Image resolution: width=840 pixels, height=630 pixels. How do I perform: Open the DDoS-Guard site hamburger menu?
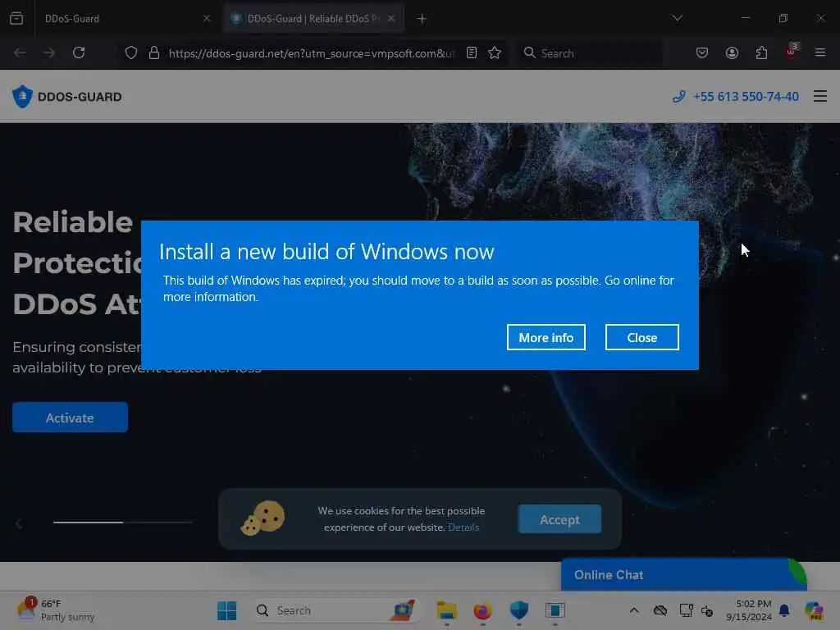tap(820, 97)
